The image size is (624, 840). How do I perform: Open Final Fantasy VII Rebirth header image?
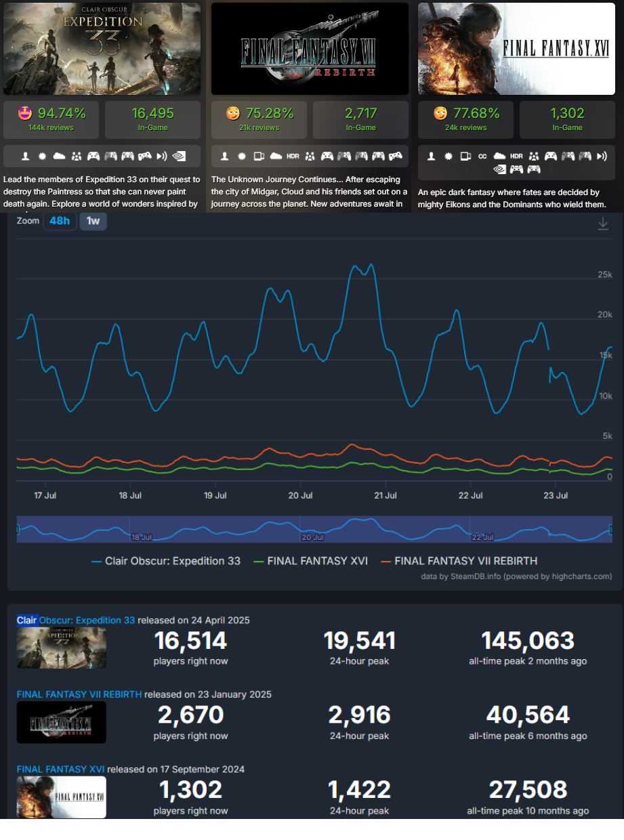point(310,49)
